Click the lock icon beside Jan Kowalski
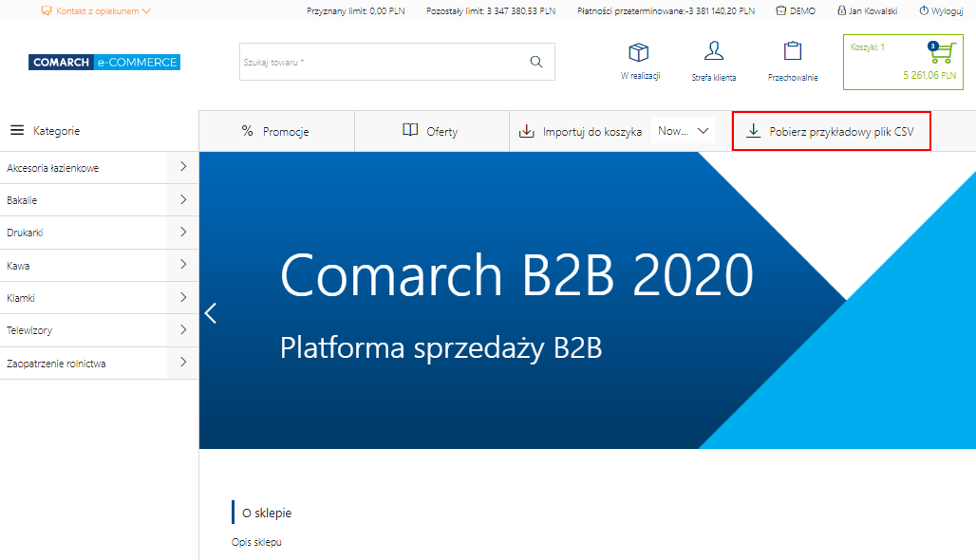Screen dimensions: 976x560 [x=841, y=10]
